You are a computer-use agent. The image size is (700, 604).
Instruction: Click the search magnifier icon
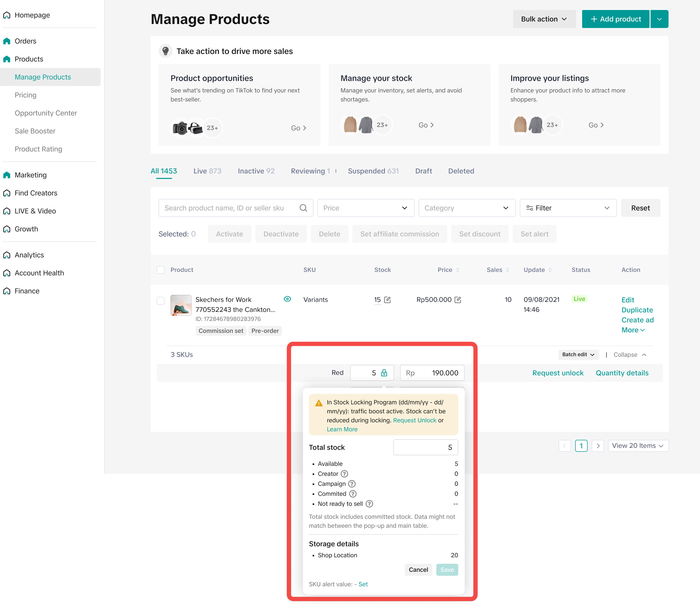coord(303,208)
